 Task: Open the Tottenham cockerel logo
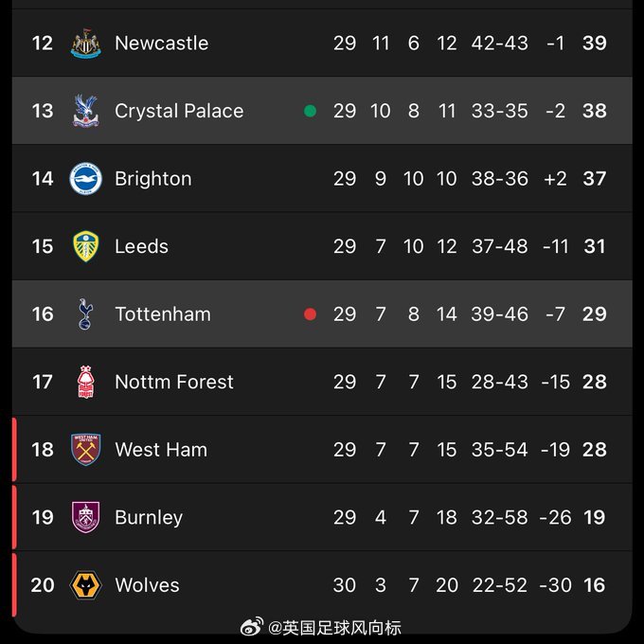[86, 314]
